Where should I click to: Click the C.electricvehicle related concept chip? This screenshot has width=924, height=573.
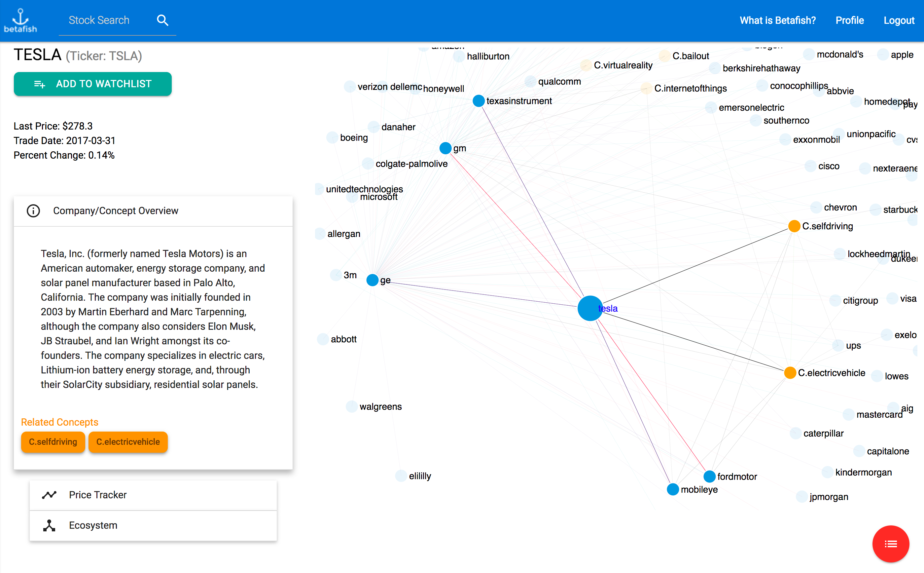click(x=128, y=442)
